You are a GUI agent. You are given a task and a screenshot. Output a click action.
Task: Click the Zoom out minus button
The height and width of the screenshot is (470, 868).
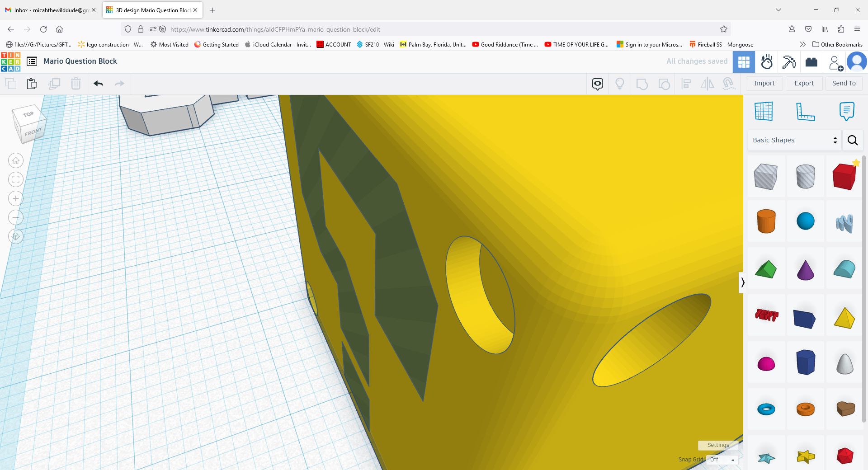16,217
